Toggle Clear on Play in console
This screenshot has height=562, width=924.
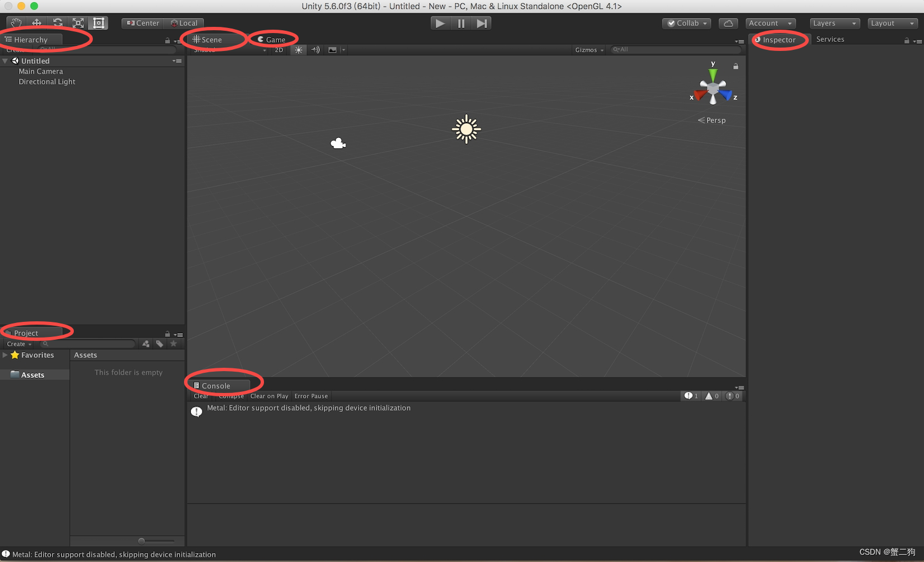point(269,396)
